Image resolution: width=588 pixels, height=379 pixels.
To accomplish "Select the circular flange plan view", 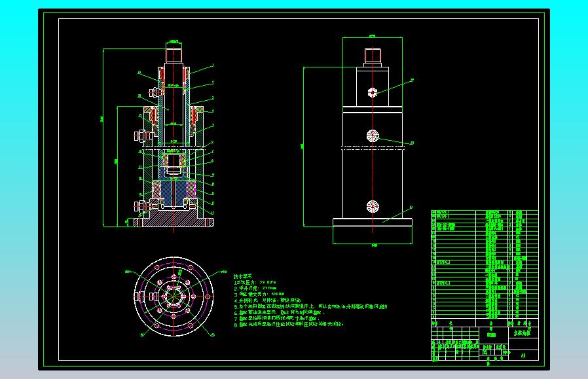I will 174,296.
